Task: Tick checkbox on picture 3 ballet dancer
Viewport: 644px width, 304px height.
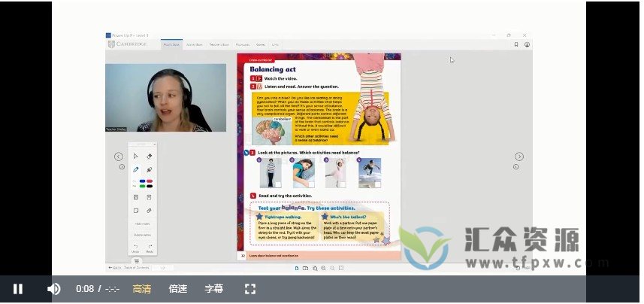Action: pyautogui.click(x=343, y=184)
